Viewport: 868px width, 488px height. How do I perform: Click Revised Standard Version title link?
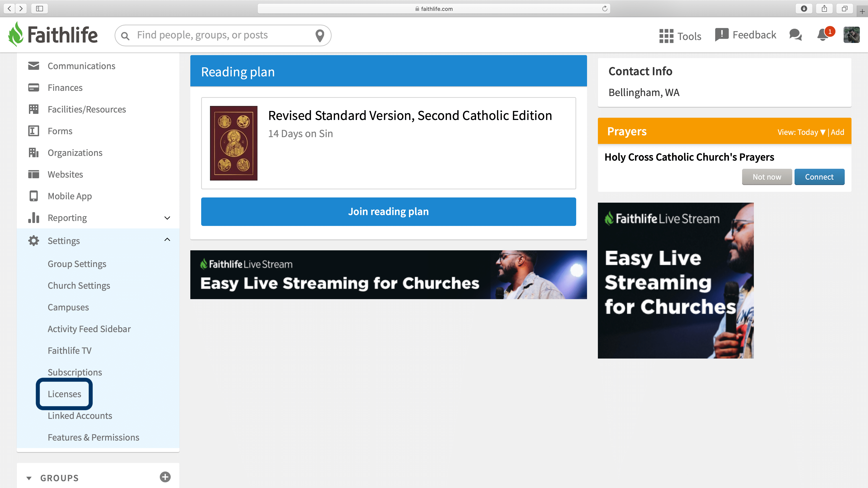(x=410, y=115)
